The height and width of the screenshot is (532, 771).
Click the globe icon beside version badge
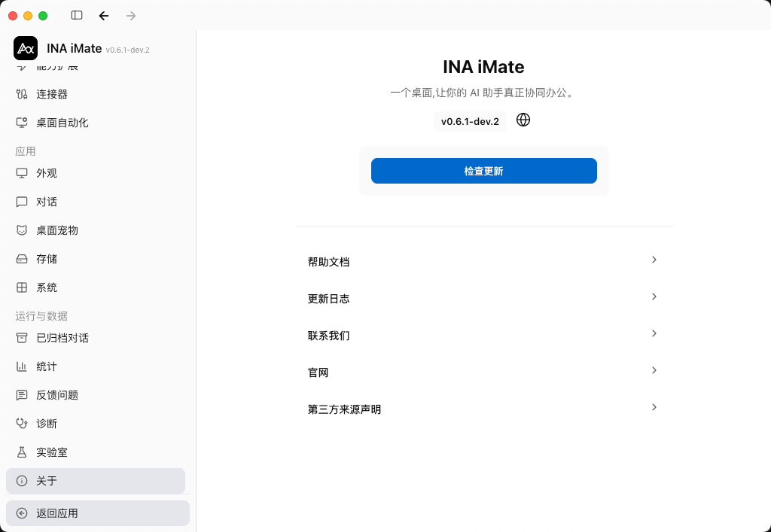coord(523,120)
